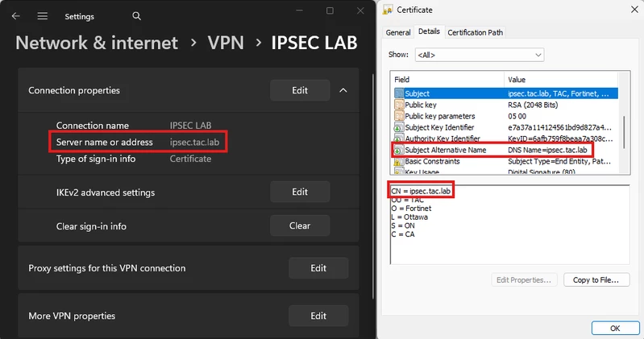Close the Certificate dialog
This screenshot has width=644, height=339.
(x=634, y=10)
